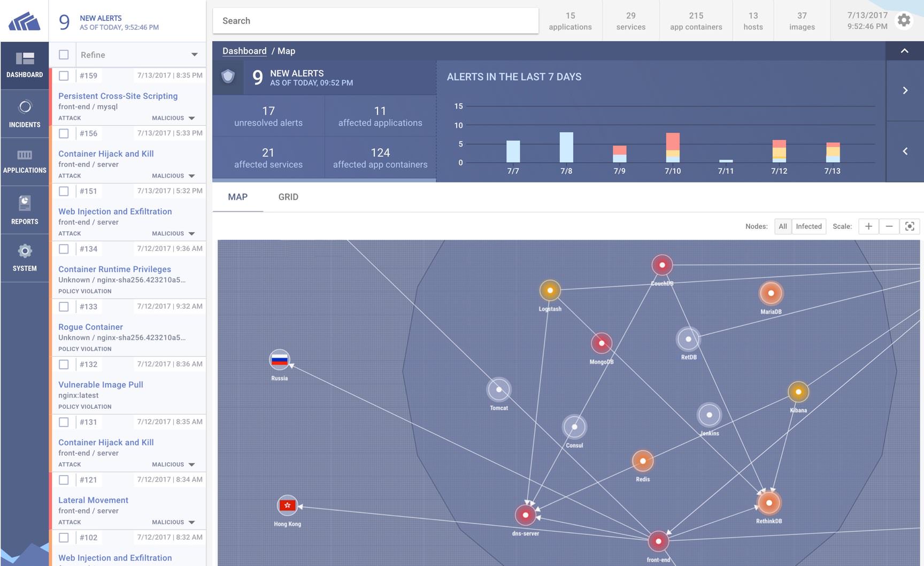Screen dimensions: 924x566
Task: Zoom out the map with minus button
Action: coord(889,226)
